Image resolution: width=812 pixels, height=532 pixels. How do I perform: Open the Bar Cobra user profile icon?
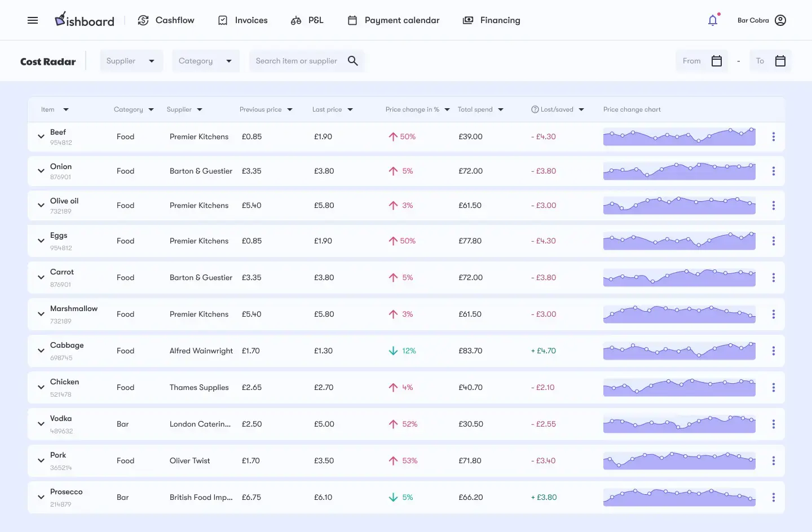tap(780, 20)
